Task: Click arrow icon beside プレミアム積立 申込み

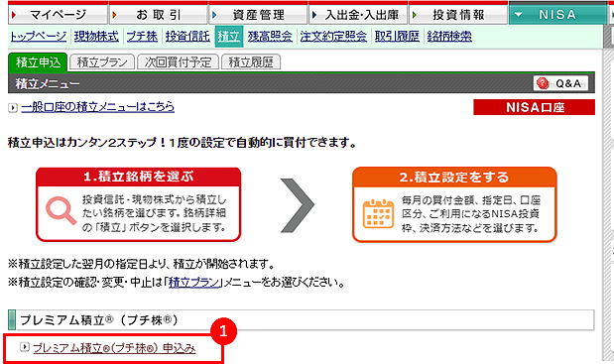Action: (25, 347)
